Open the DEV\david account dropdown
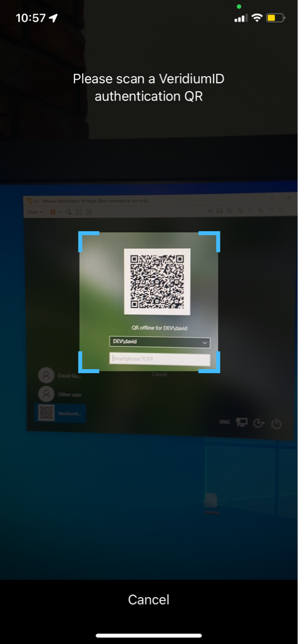The image size is (298, 644). pos(159,342)
